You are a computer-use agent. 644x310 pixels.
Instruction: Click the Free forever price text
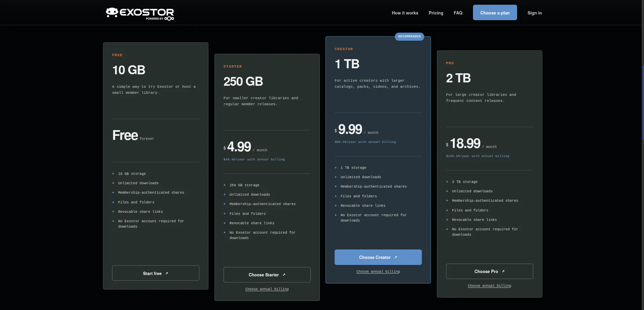pos(133,135)
